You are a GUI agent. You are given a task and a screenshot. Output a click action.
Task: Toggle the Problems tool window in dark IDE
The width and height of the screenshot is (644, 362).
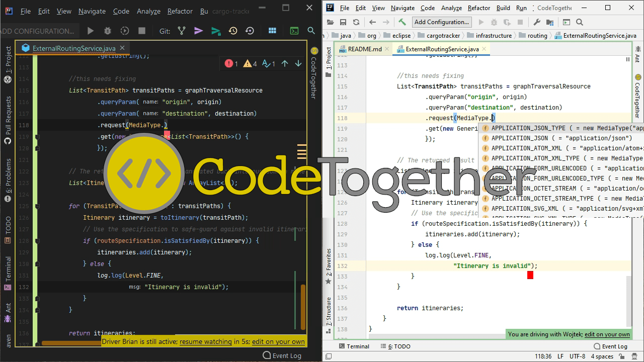click(x=8, y=180)
